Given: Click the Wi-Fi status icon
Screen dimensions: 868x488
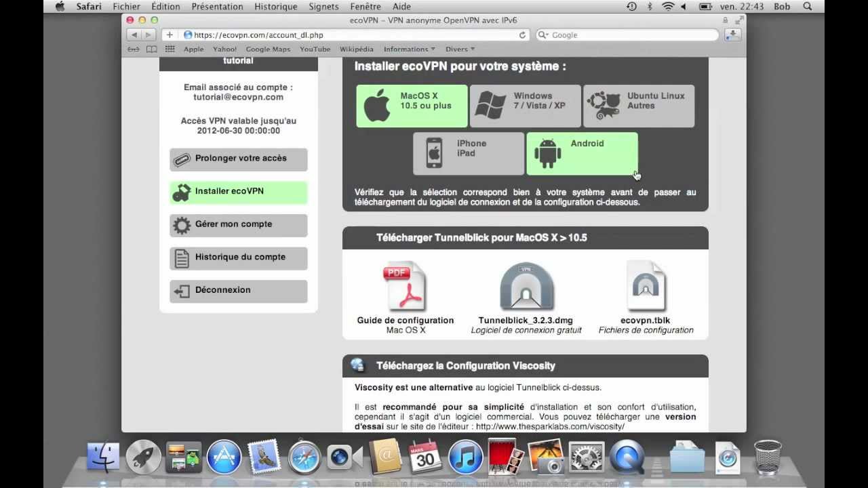Looking at the screenshot, I should [669, 6].
